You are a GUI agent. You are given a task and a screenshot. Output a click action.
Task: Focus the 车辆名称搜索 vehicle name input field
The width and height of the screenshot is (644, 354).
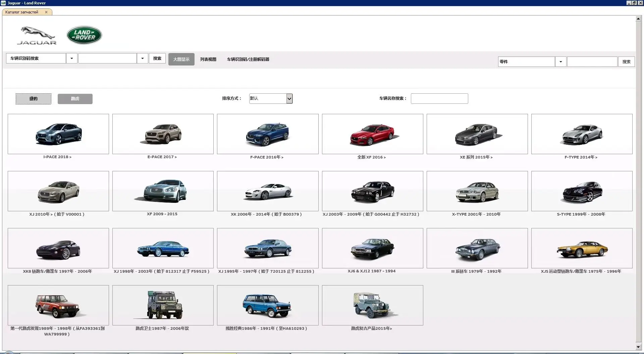click(439, 98)
